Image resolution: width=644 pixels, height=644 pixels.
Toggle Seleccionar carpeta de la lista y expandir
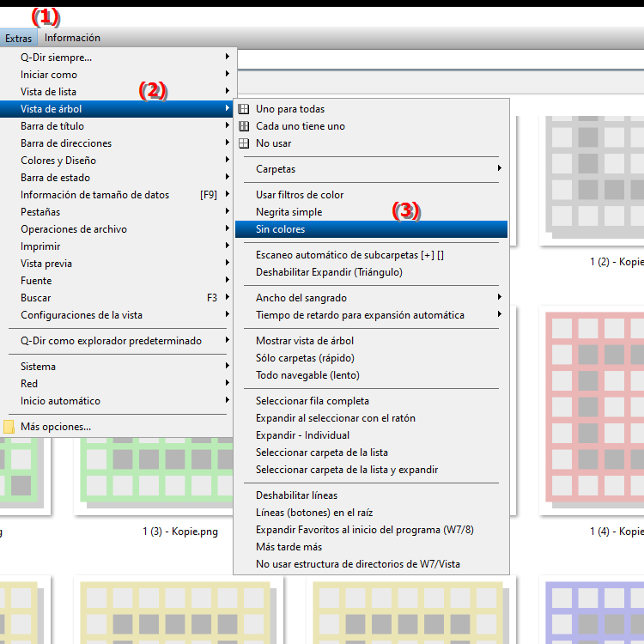371,470
